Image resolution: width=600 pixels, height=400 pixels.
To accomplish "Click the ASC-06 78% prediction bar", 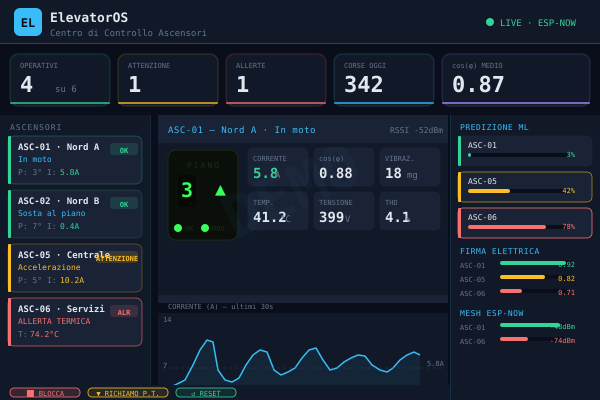I will click(521, 227).
